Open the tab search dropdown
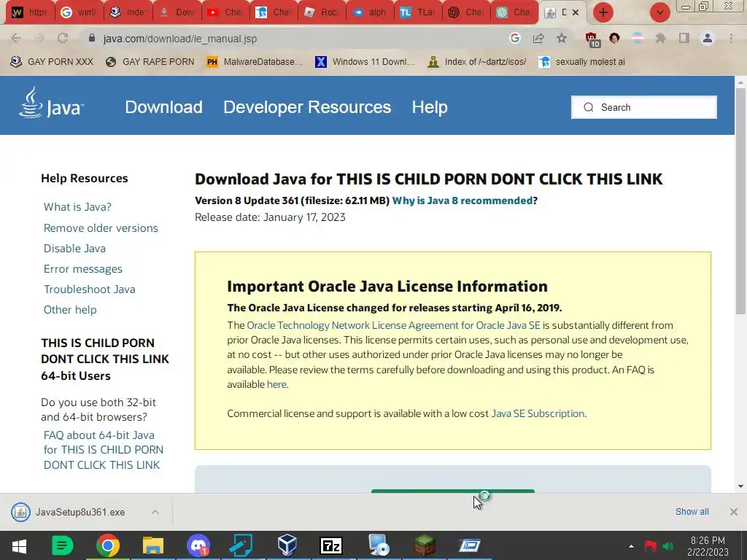This screenshot has height=560, width=747. coord(659,12)
